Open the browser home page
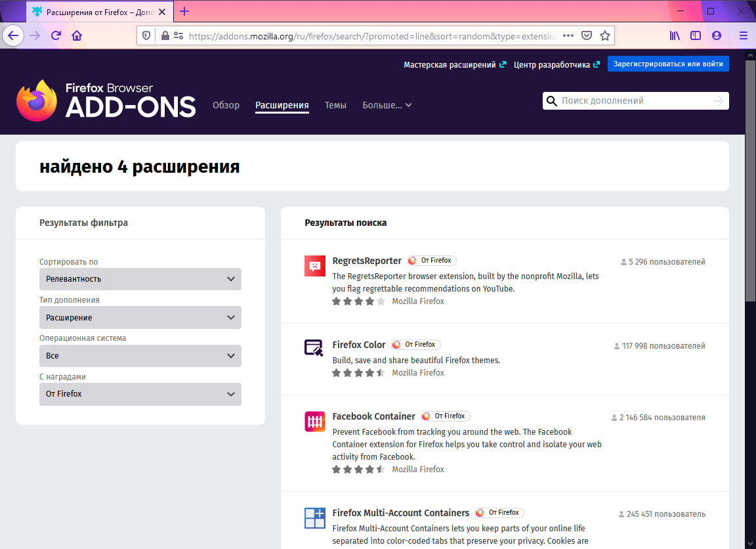Image resolution: width=756 pixels, height=549 pixels. pyautogui.click(x=77, y=35)
